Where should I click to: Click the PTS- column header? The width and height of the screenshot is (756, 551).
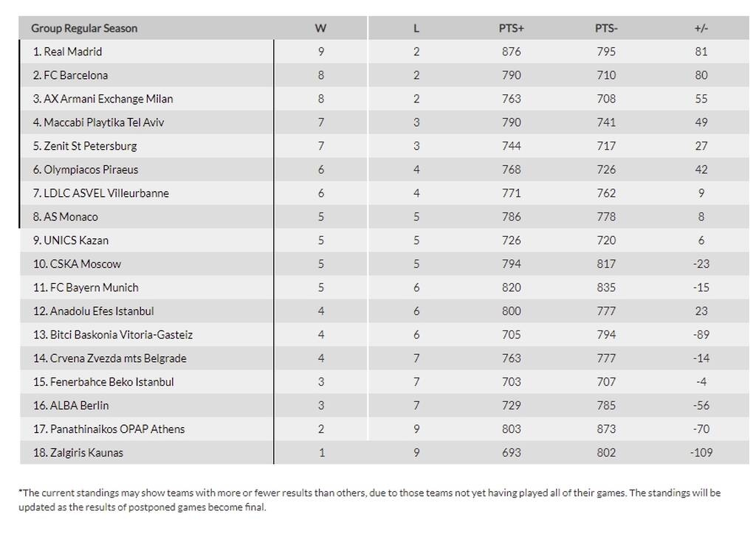coord(606,29)
